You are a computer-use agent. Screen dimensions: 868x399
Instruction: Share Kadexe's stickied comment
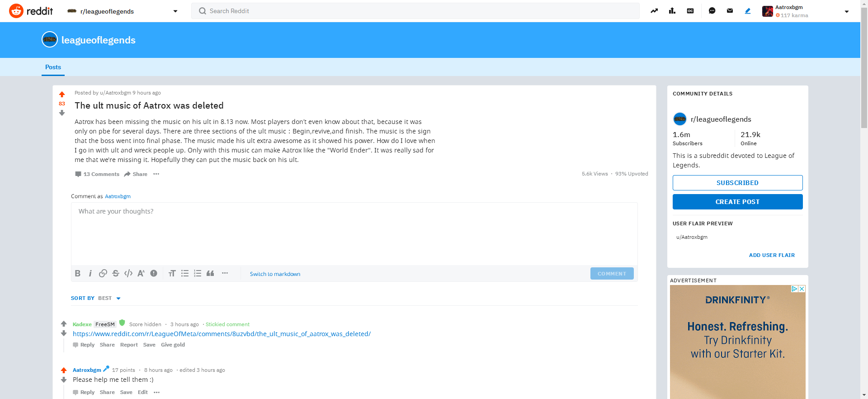[107, 345]
